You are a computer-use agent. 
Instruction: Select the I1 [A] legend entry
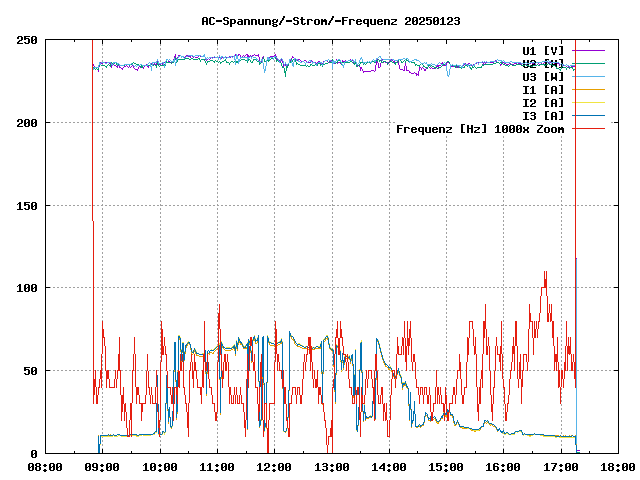point(543,90)
